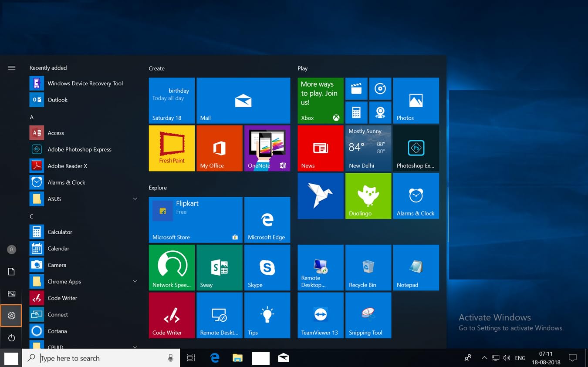Viewport: 588px width, 367px height.
Task: Show hidden system tray icons
Action: click(484, 358)
